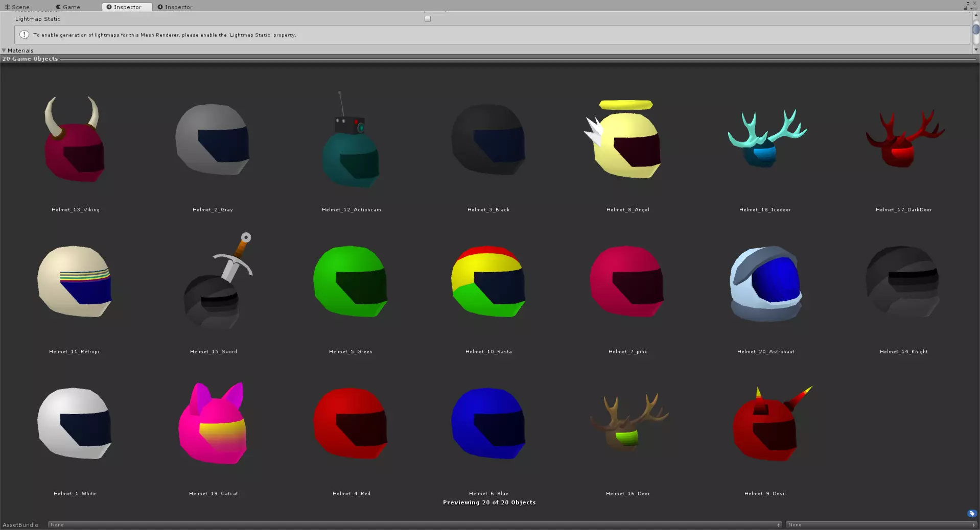
Task: Open the AssetBundle name dropdown
Action: [x=415, y=525]
